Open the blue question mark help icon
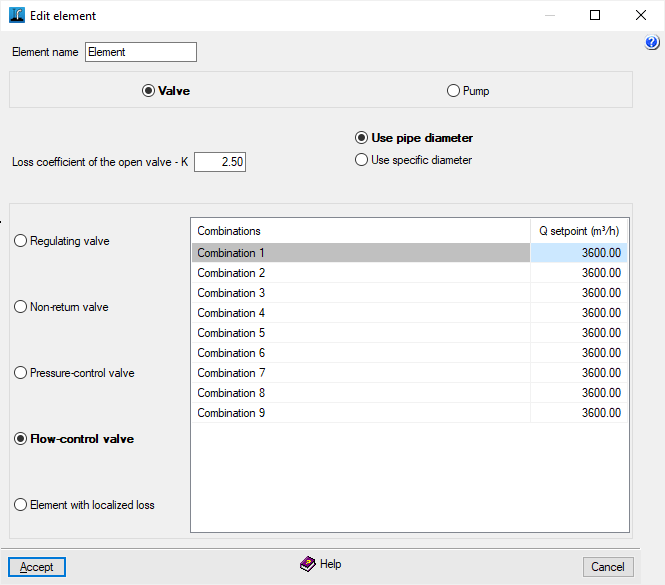 [652, 42]
